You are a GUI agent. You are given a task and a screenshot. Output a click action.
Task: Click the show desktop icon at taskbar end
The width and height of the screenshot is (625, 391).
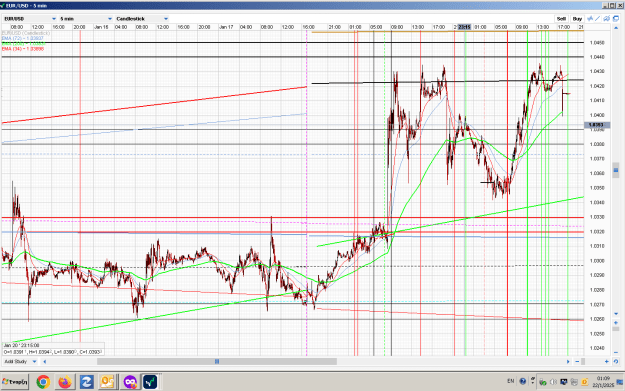[620, 382]
